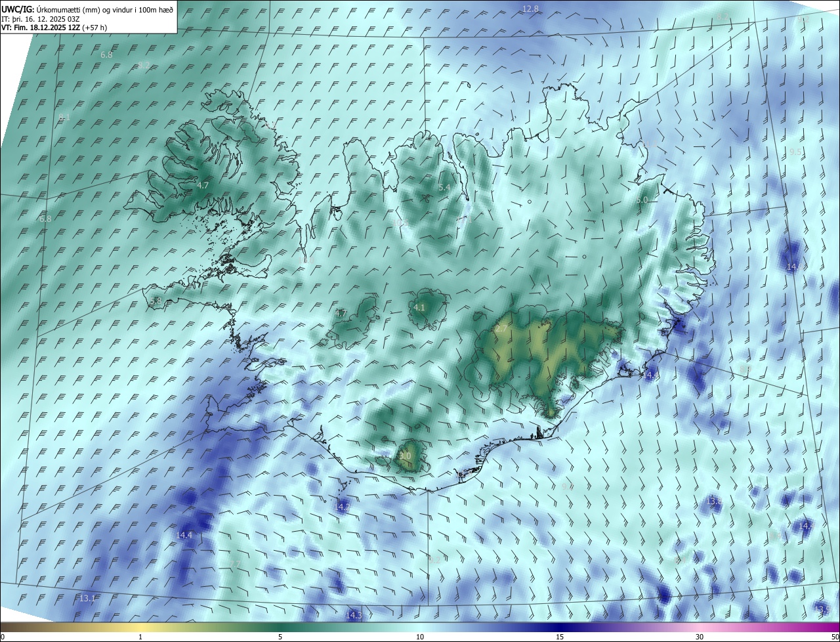Click the 13.8 value label
840x642 pixels.
click(714, 501)
